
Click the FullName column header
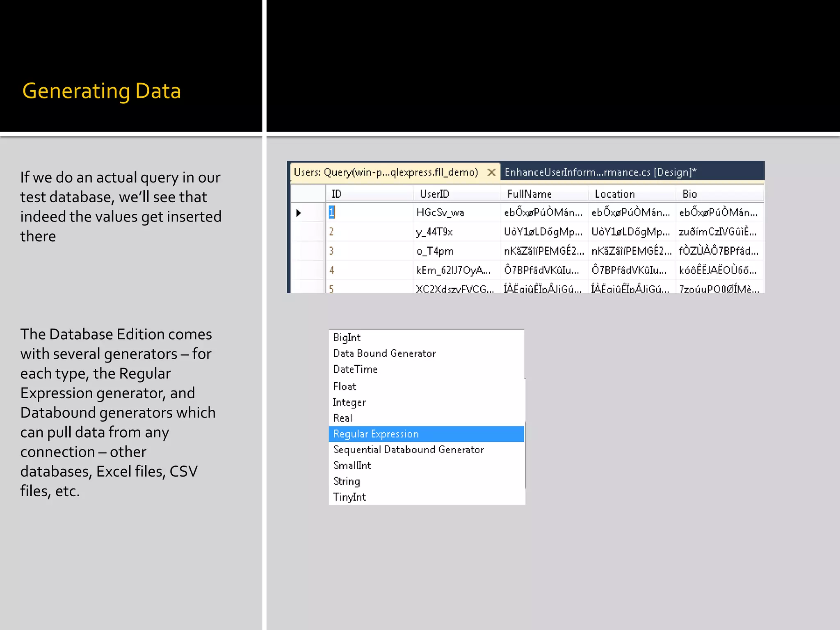[545, 194]
